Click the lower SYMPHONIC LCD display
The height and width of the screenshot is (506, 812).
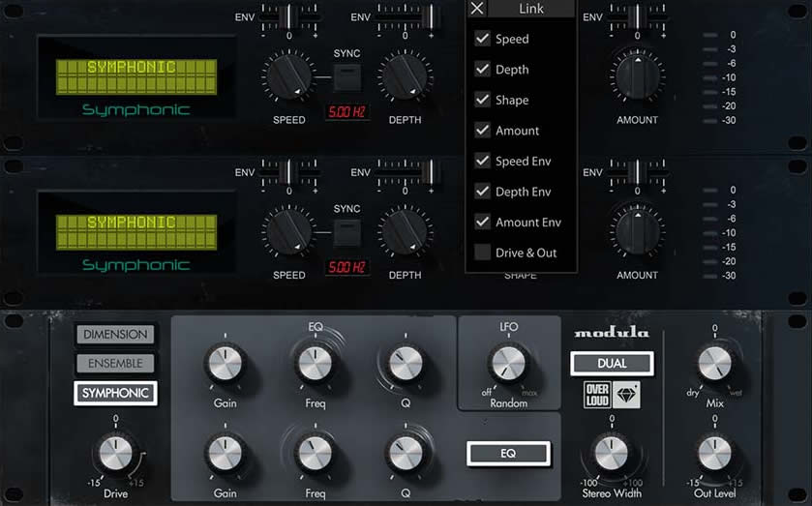pyautogui.click(x=136, y=232)
